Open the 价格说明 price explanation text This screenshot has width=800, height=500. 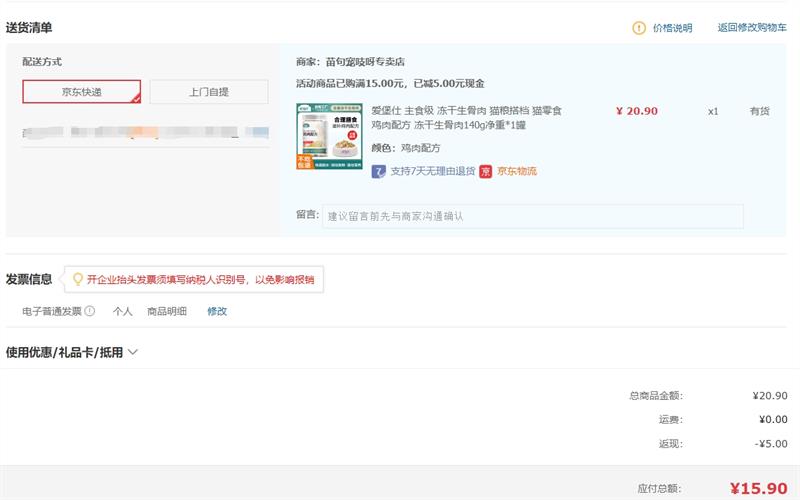pos(672,28)
